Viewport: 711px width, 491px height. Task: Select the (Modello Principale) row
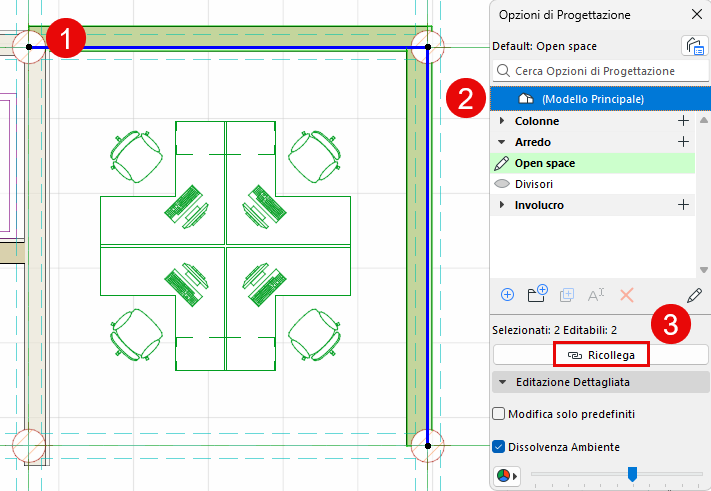tap(600, 98)
